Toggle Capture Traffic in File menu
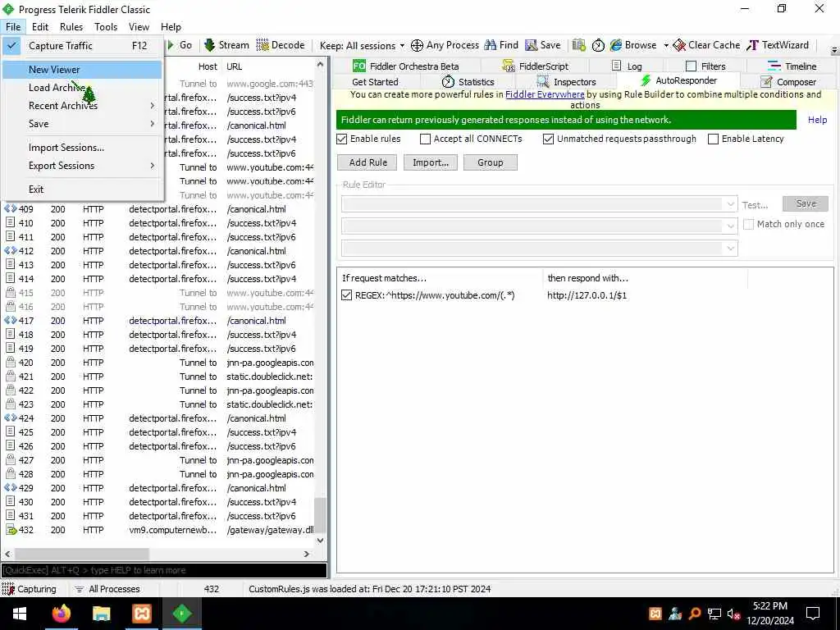This screenshot has width=840, height=630. [81, 46]
